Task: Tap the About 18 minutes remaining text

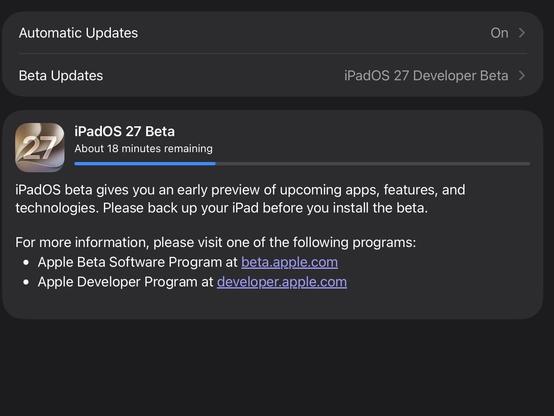Action: (x=143, y=148)
